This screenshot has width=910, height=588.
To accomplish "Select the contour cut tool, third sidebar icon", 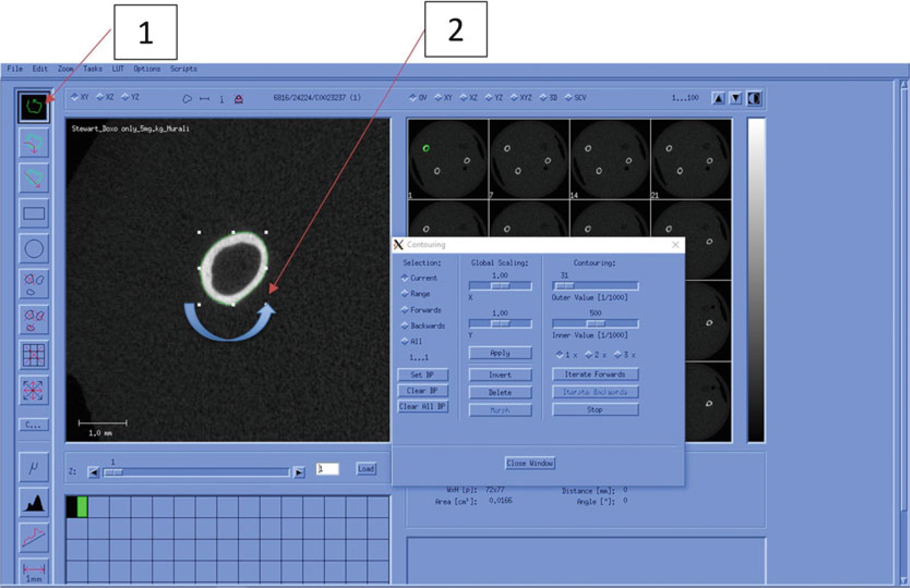I will click(34, 177).
